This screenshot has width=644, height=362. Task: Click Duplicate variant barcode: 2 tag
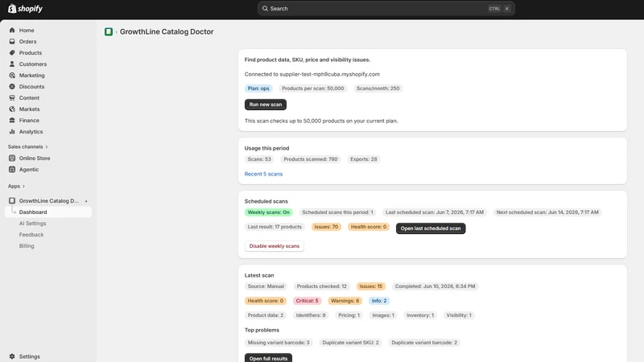(424, 343)
